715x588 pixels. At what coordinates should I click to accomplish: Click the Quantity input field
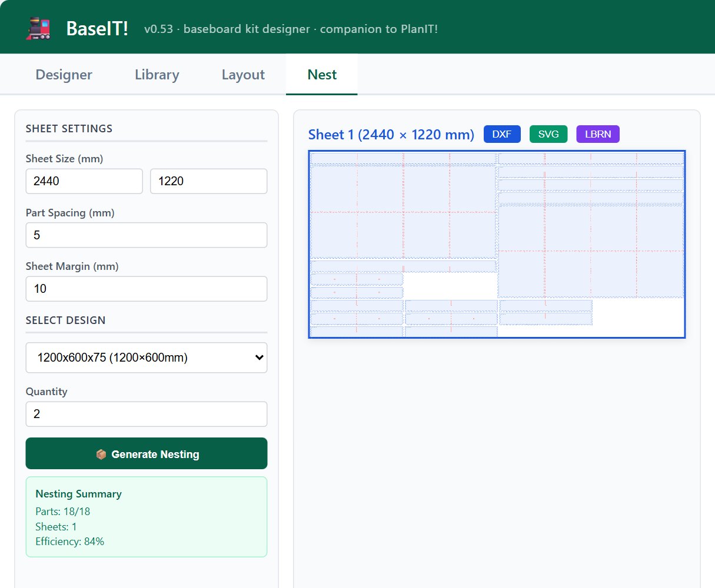pos(147,414)
